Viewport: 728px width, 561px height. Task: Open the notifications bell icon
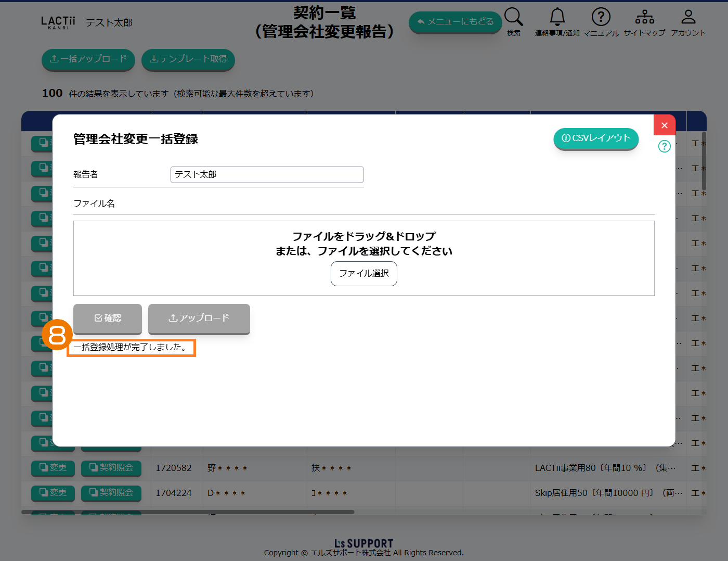pos(557,17)
